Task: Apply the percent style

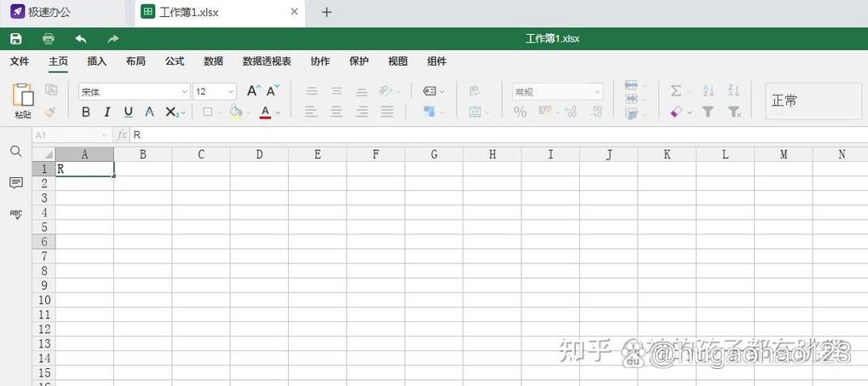Action: [520, 112]
